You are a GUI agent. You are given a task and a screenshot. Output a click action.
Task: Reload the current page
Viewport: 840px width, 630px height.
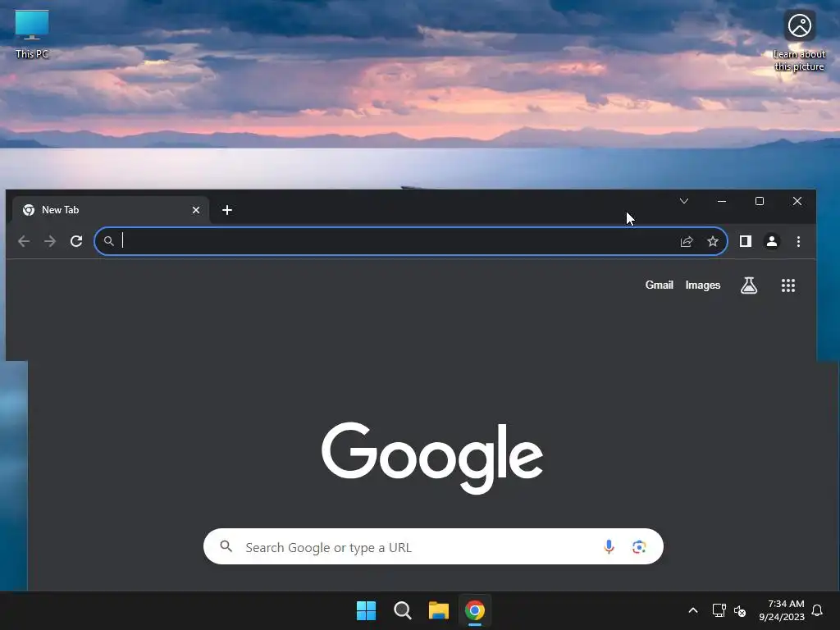76,241
